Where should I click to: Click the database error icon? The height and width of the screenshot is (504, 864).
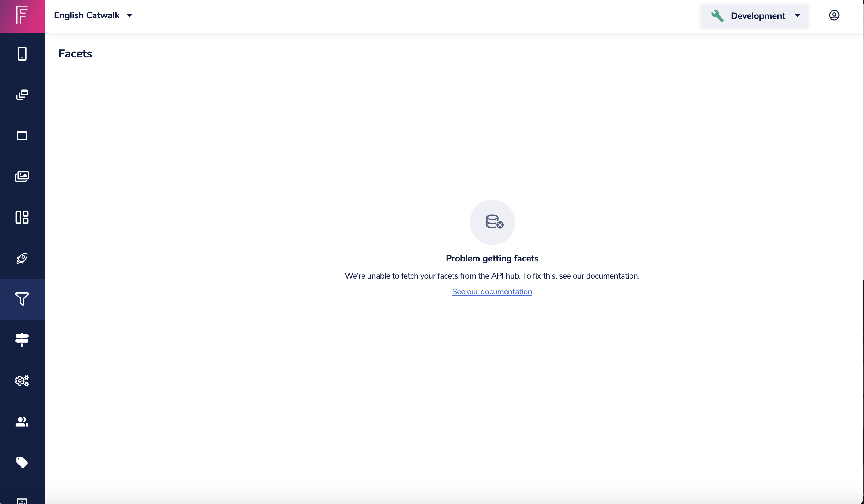pyautogui.click(x=492, y=222)
